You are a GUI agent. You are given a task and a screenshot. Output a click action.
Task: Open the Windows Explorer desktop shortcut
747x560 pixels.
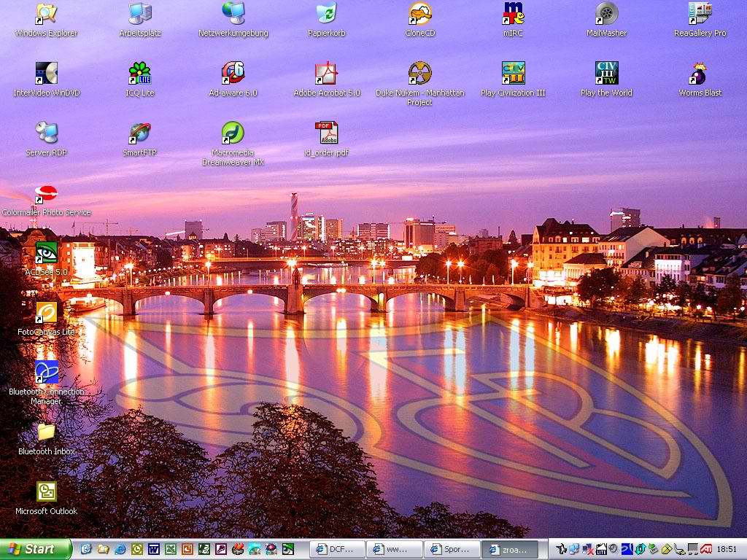46,20
